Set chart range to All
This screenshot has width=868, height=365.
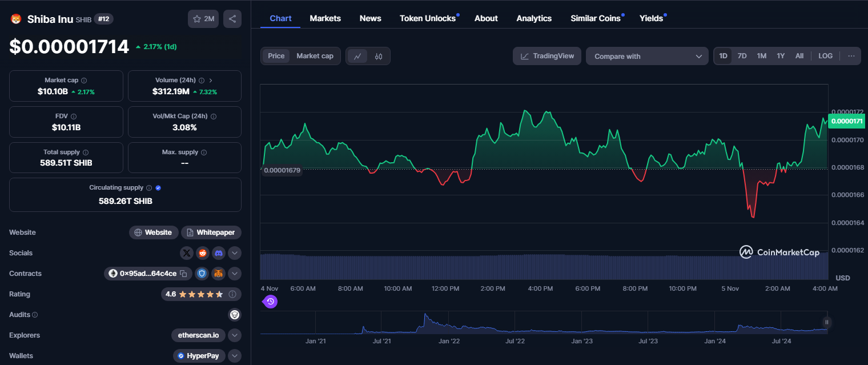pyautogui.click(x=799, y=56)
